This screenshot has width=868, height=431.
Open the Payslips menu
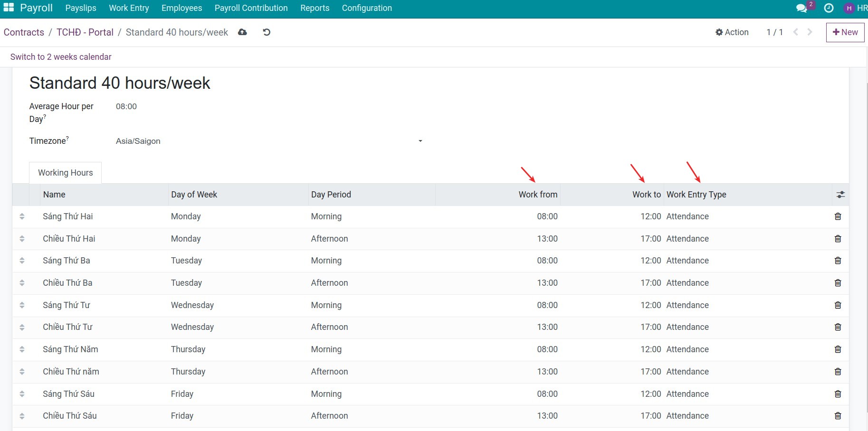(81, 8)
